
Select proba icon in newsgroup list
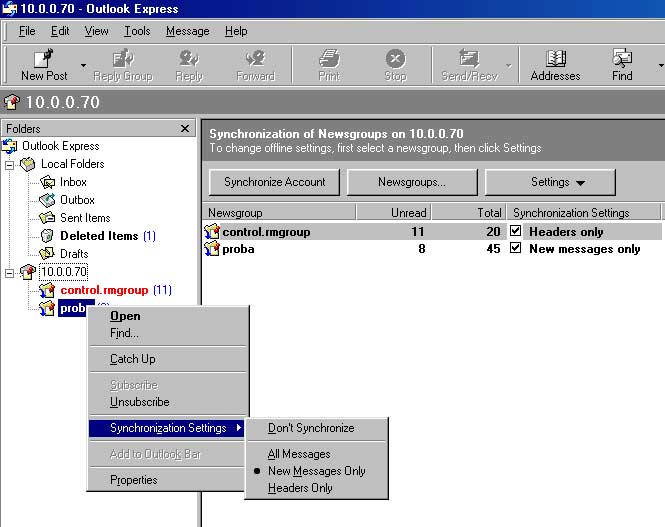212,248
